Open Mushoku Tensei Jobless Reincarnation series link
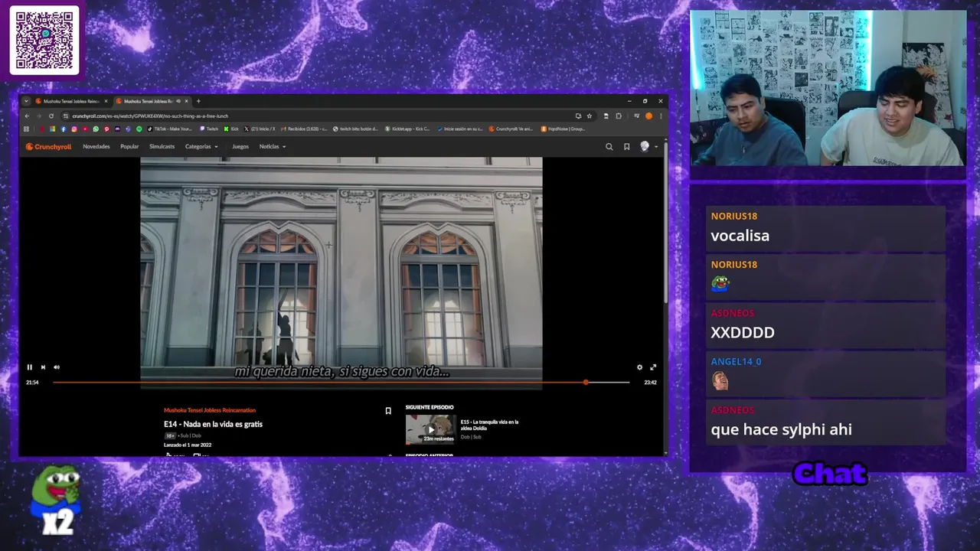 210,410
